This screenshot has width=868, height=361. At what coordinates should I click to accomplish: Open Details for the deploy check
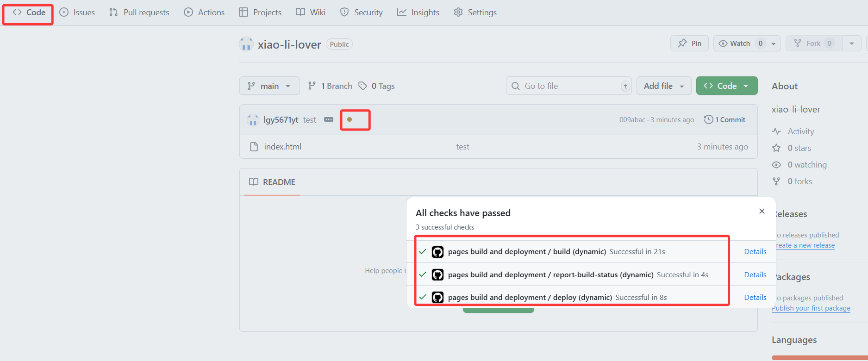point(755,297)
